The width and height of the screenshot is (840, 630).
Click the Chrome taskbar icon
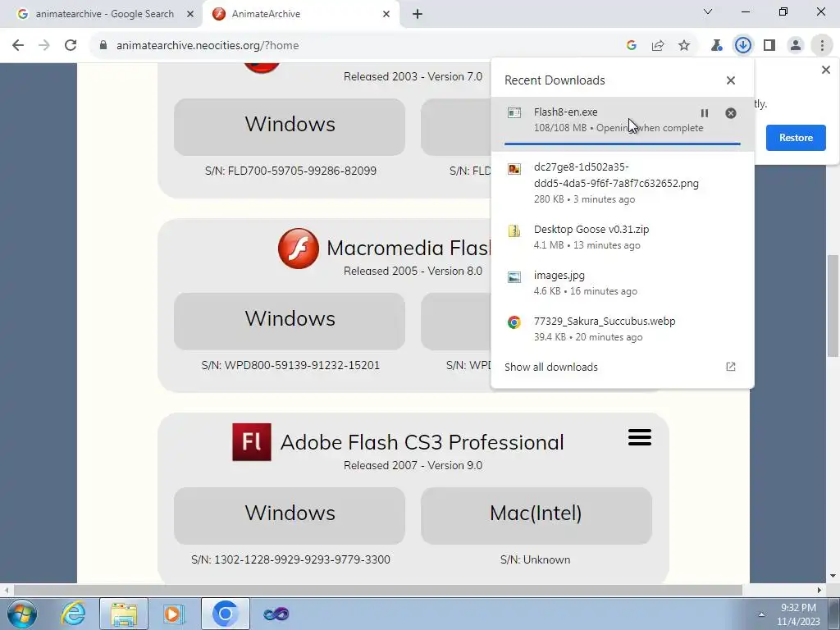coord(226,614)
